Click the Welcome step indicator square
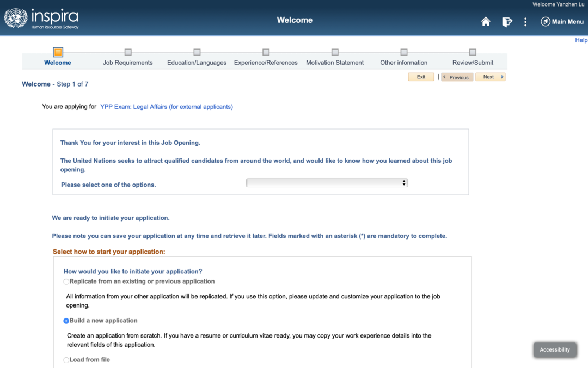Screen dimensions: 588x368 tap(58, 52)
